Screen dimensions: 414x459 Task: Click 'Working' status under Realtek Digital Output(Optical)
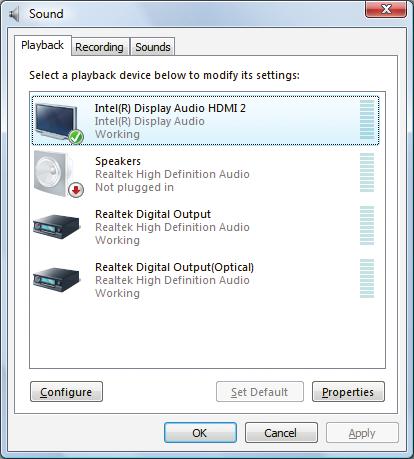click(117, 293)
